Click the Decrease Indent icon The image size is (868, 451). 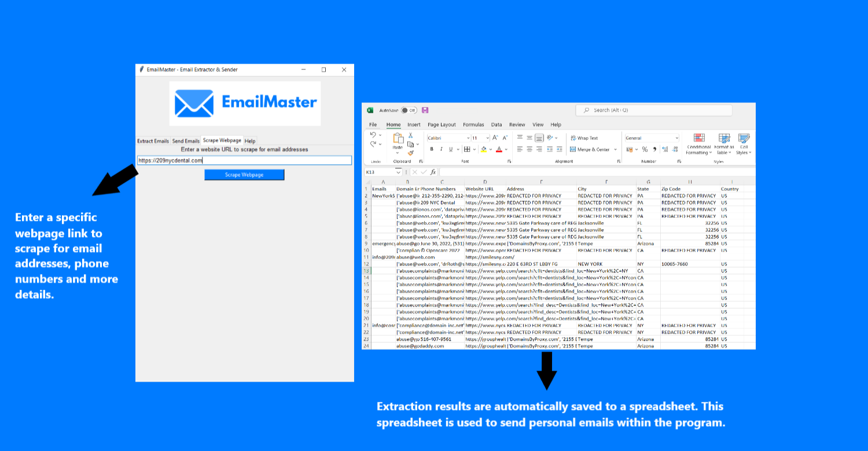click(x=550, y=149)
